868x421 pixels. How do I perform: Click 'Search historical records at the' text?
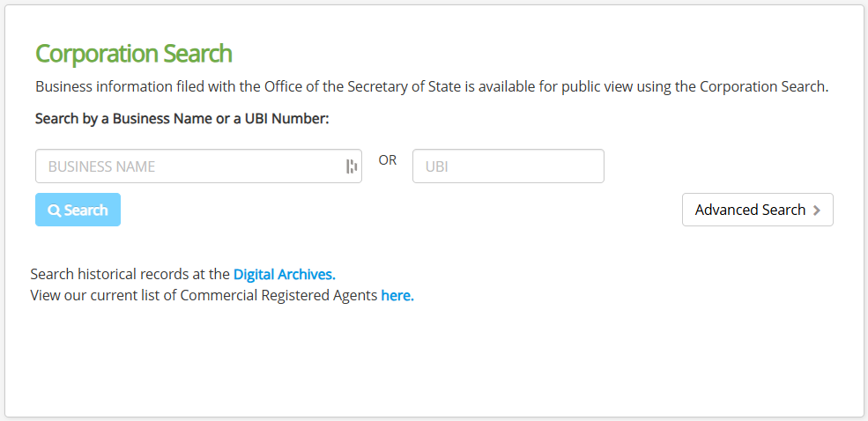[x=130, y=275]
